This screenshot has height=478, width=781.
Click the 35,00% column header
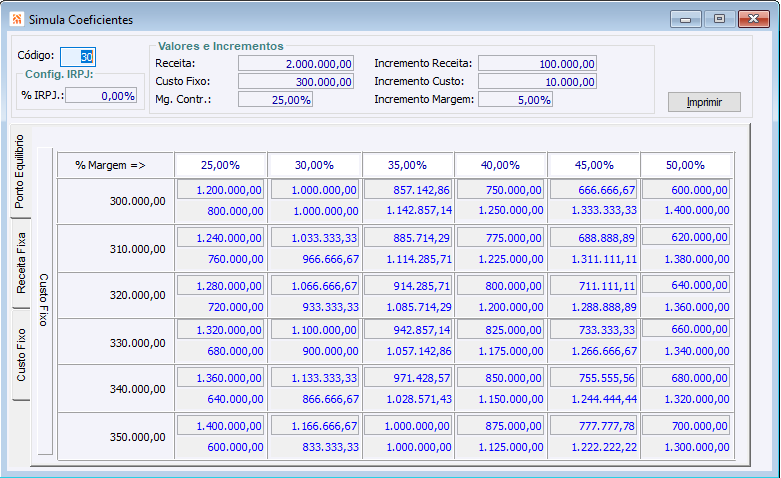(x=407, y=165)
